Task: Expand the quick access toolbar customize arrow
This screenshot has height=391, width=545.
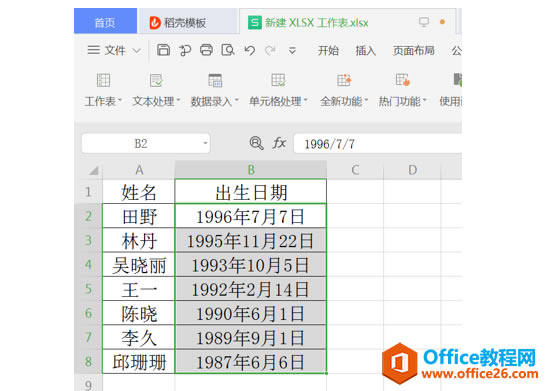Action: pos(292,51)
